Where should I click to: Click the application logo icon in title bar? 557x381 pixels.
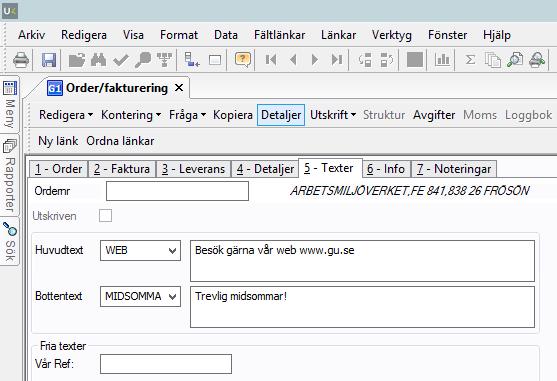(9, 11)
